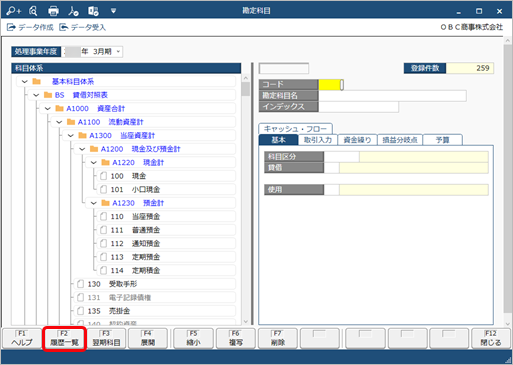
Task: Select account text 130 受取手形
Action: 112,284
